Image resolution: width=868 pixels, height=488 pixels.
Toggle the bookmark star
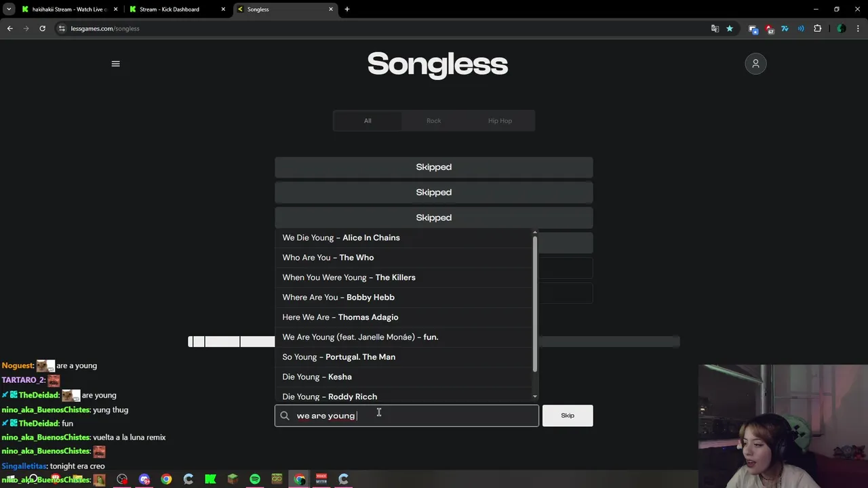click(730, 28)
